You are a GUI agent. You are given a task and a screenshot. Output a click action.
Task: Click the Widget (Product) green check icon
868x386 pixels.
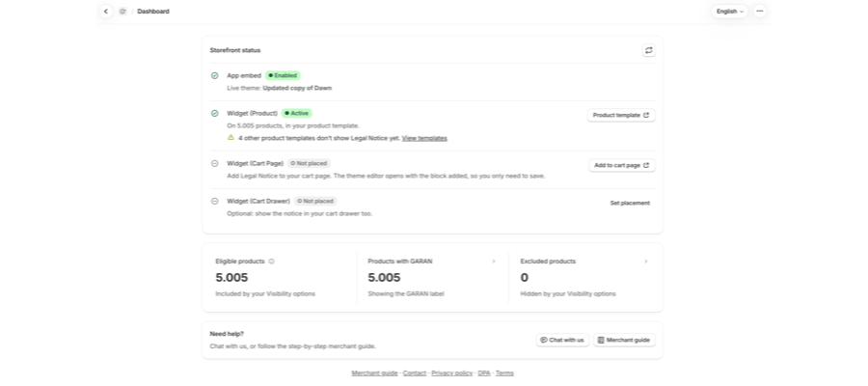click(215, 114)
